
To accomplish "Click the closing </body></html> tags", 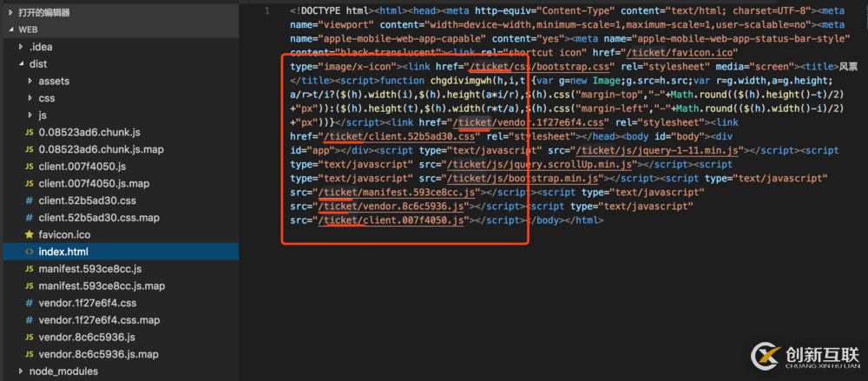I will [x=563, y=220].
